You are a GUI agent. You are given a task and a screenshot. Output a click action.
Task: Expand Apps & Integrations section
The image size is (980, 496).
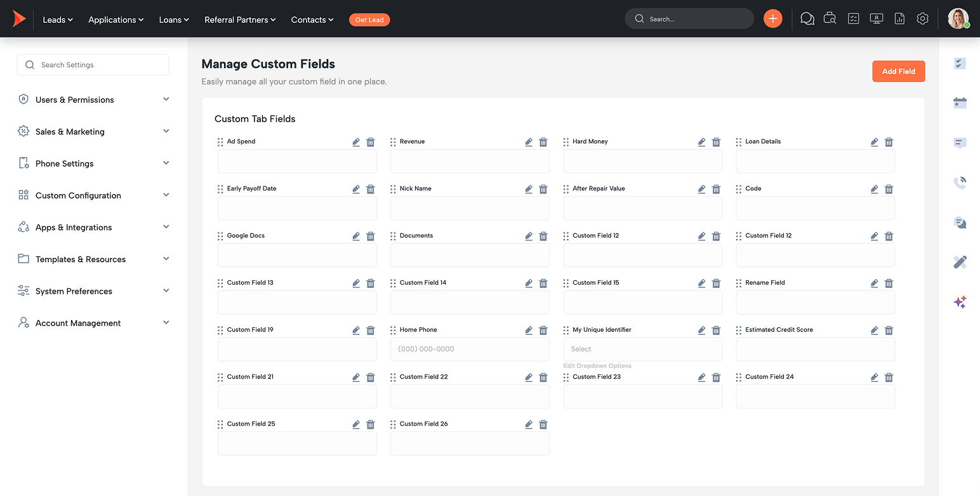[x=94, y=227]
